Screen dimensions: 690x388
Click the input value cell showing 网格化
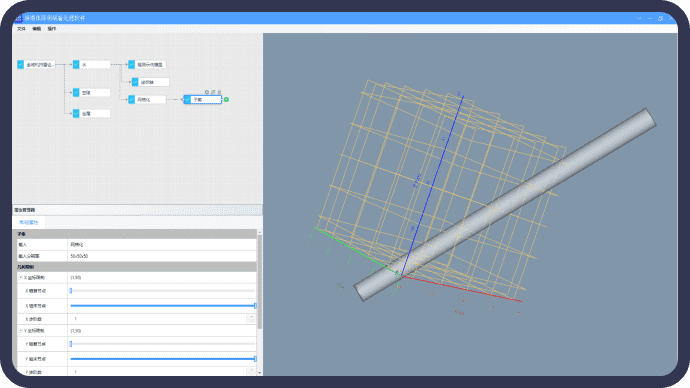pos(162,244)
